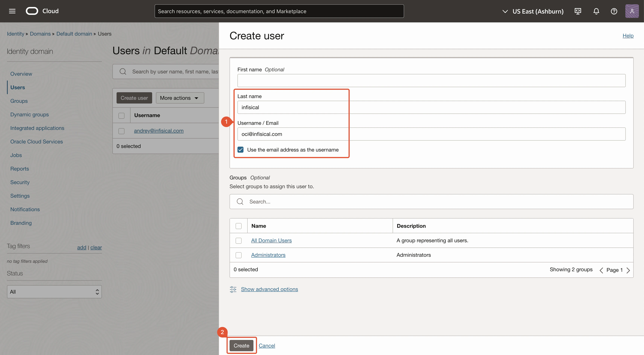Open Reports menu item

point(20,169)
